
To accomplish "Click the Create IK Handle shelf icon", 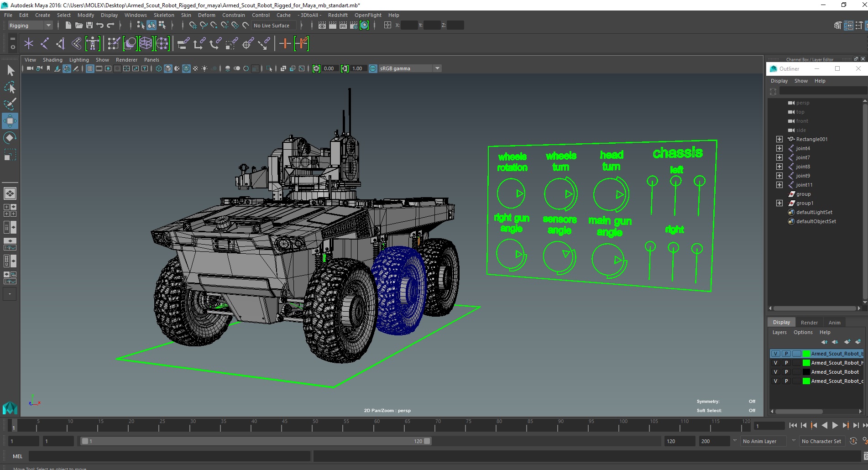I will point(61,43).
